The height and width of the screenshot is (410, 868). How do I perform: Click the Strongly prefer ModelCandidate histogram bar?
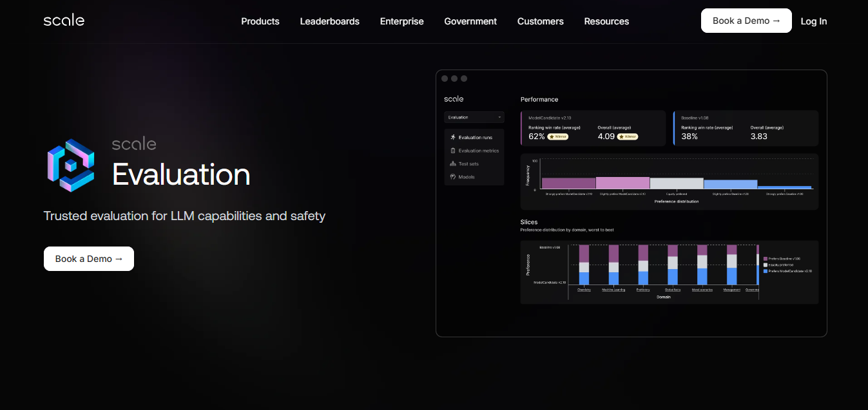568,183
